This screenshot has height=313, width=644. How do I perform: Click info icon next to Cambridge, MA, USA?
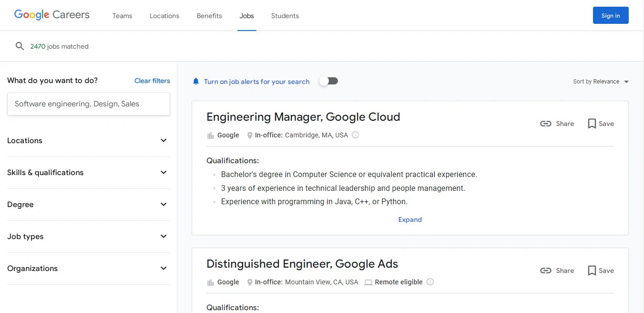tap(355, 135)
